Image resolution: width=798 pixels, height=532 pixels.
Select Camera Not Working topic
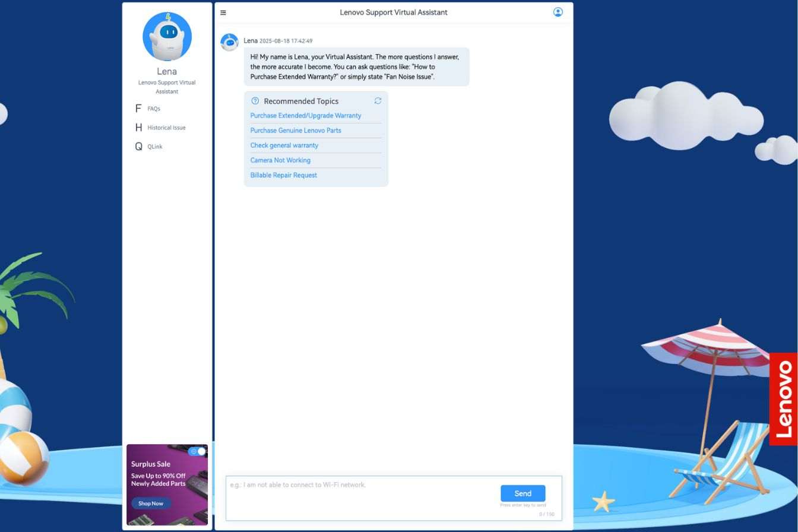point(280,160)
